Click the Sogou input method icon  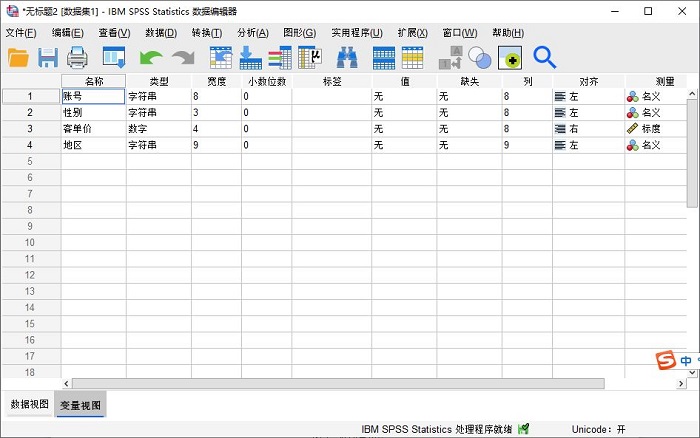(665, 361)
